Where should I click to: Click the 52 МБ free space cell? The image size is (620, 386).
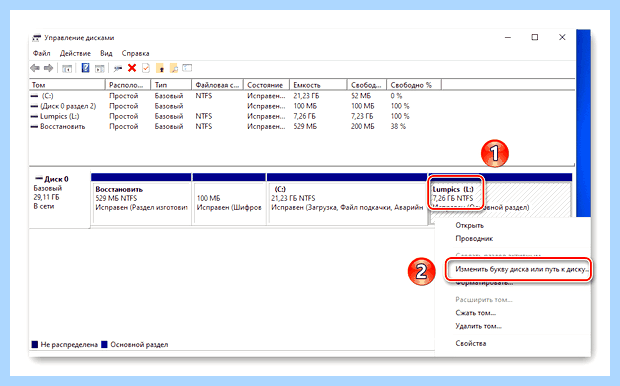click(x=361, y=96)
